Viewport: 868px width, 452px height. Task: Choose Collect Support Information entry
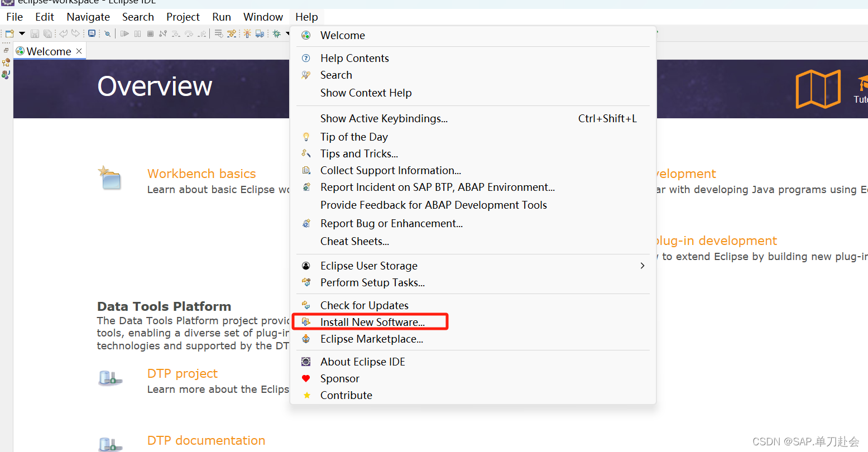coord(473,170)
